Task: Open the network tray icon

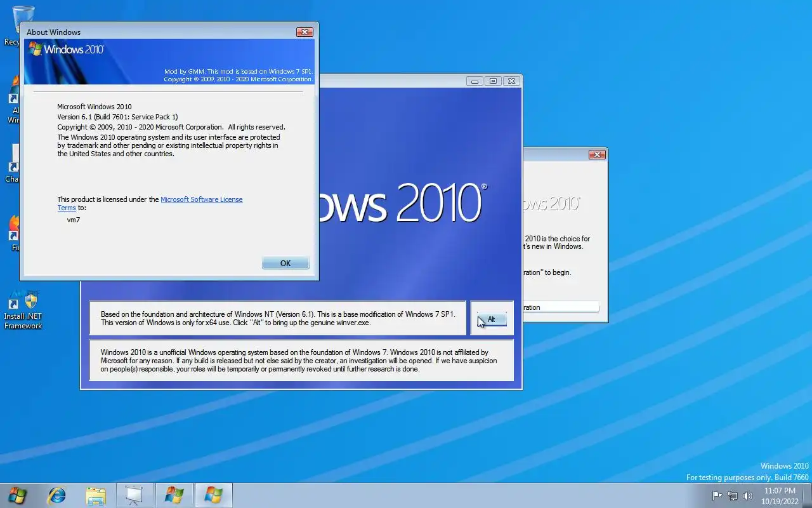Action: click(x=733, y=496)
